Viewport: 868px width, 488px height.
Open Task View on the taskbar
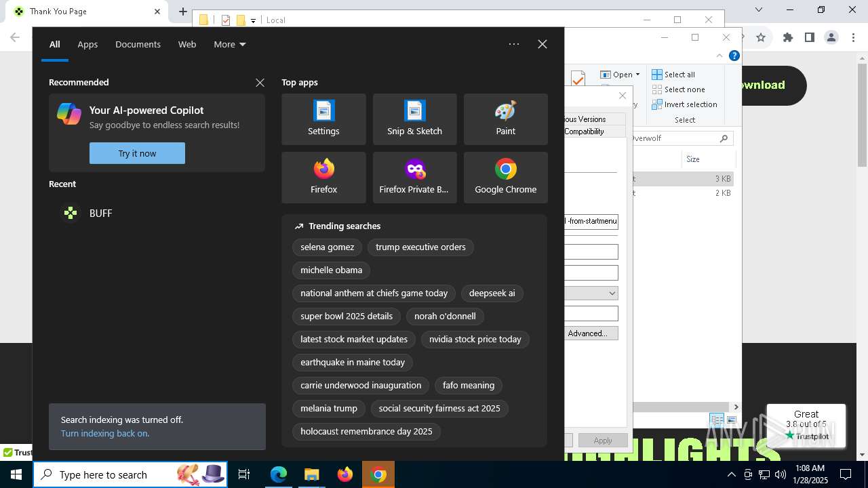click(x=244, y=474)
